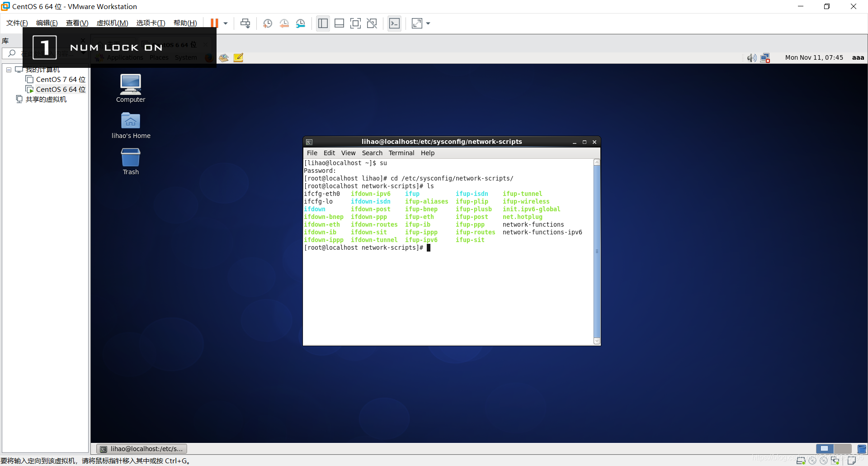The width and height of the screenshot is (868, 466).
Task: Switch to the second workspace
Action: pos(843,448)
